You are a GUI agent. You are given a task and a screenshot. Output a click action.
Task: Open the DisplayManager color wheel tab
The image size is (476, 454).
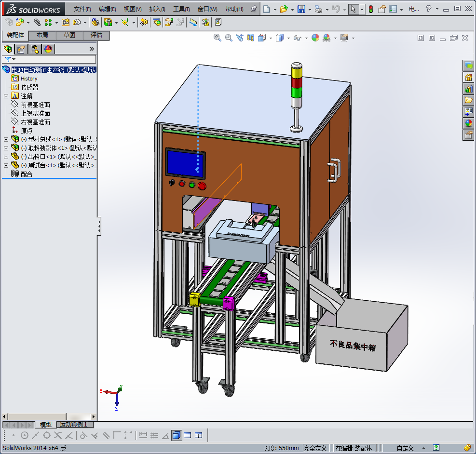[48, 49]
